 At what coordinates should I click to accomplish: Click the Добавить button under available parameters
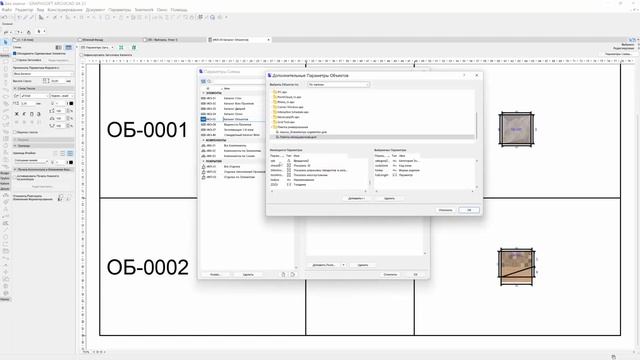click(356, 198)
